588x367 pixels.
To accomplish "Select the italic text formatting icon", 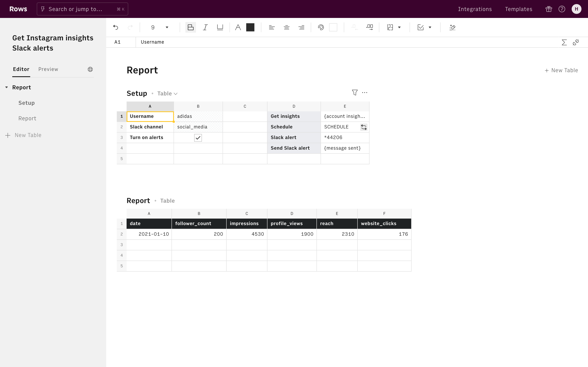I will [205, 27].
